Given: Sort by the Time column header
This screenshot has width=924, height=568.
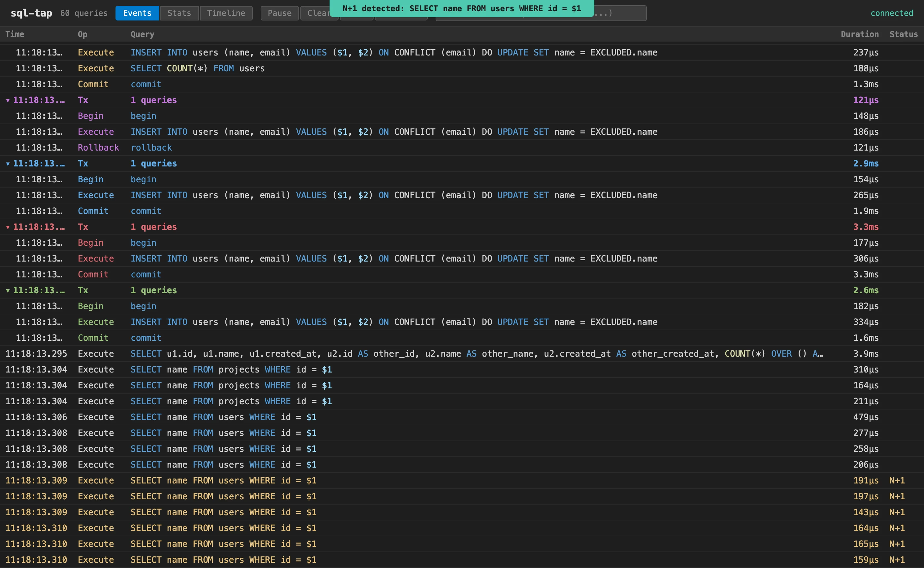Looking at the screenshot, I should click(15, 34).
